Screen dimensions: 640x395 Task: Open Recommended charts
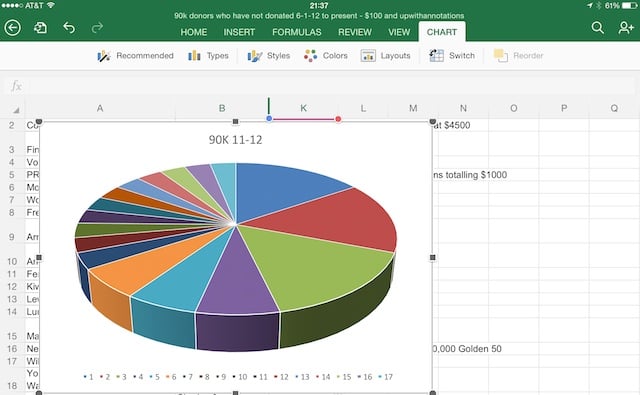135,55
